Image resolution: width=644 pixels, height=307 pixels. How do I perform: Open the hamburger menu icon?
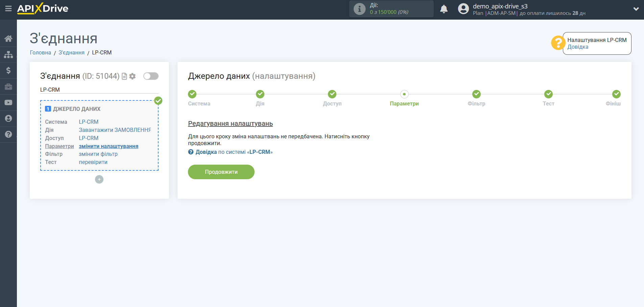8,8
